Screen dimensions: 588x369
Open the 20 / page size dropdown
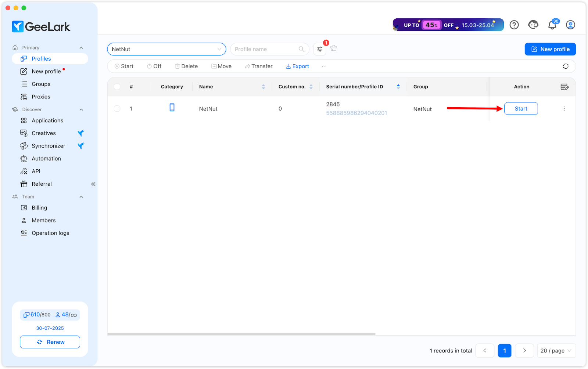tap(556, 351)
